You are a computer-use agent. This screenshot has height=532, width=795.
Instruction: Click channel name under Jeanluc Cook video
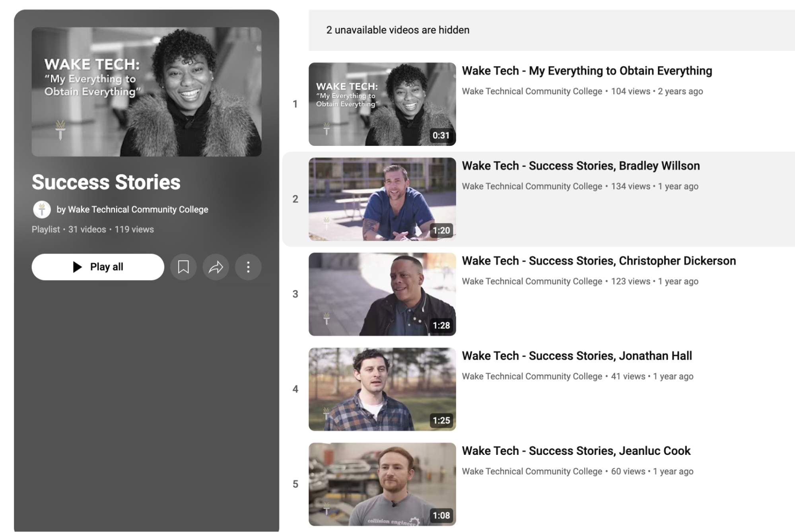pos(532,472)
